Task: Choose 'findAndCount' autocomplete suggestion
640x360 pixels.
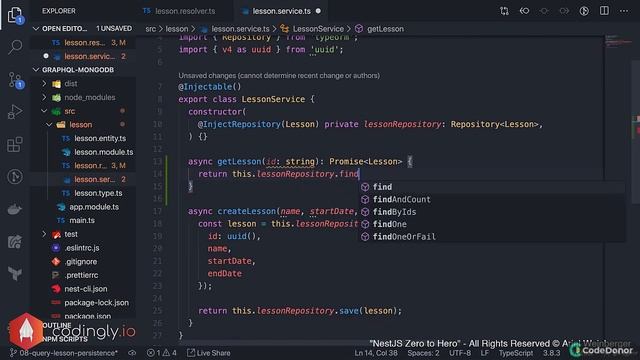Action: coord(492,200)
